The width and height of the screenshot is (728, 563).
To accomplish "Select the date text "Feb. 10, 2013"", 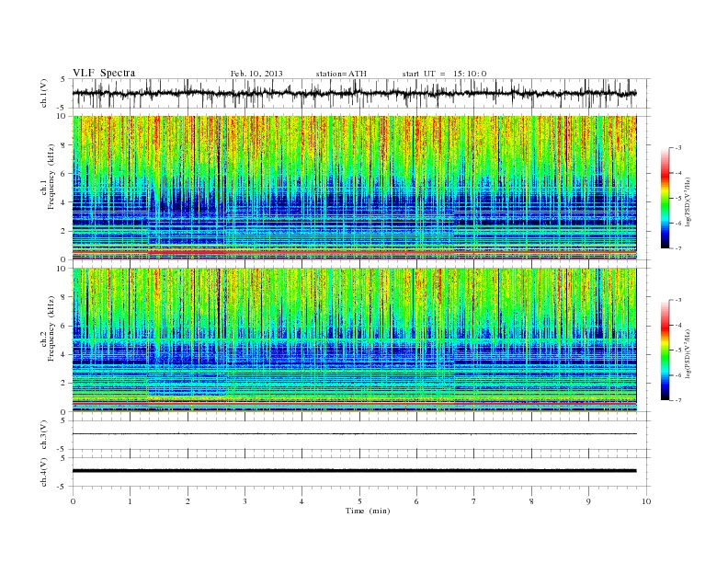I will 256,74.
